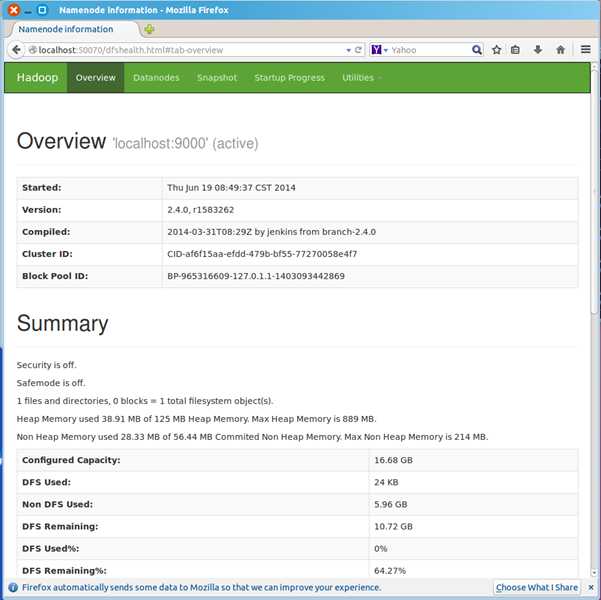
Task: Open the Snapshot tab
Action: pyautogui.click(x=217, y=78)
